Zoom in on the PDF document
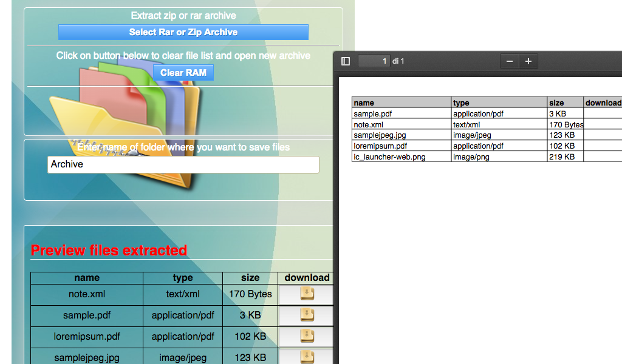This screenshot has width=622, height=364. tap(528, 61)
